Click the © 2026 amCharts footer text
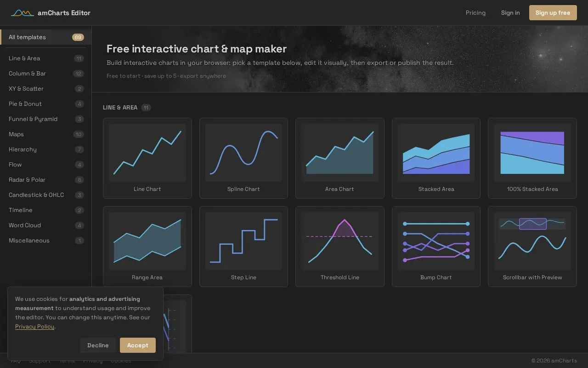 tap(554, 361)
